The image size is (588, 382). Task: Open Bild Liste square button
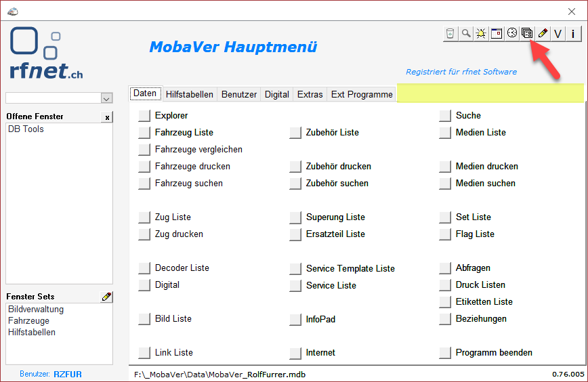point(144,319)
